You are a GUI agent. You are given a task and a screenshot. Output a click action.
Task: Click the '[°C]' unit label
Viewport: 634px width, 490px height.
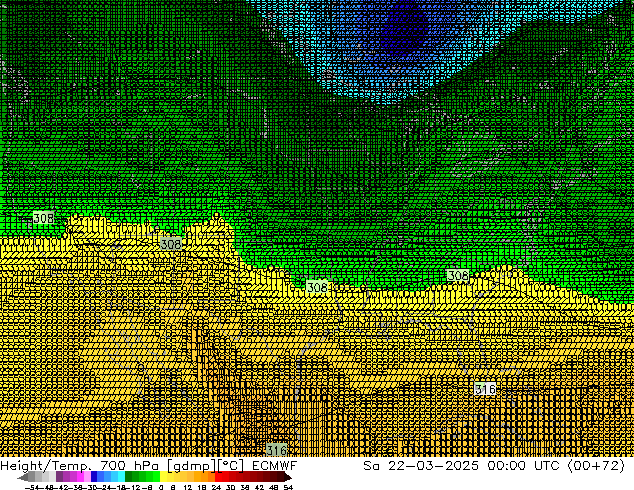click(x=231, y=466)
